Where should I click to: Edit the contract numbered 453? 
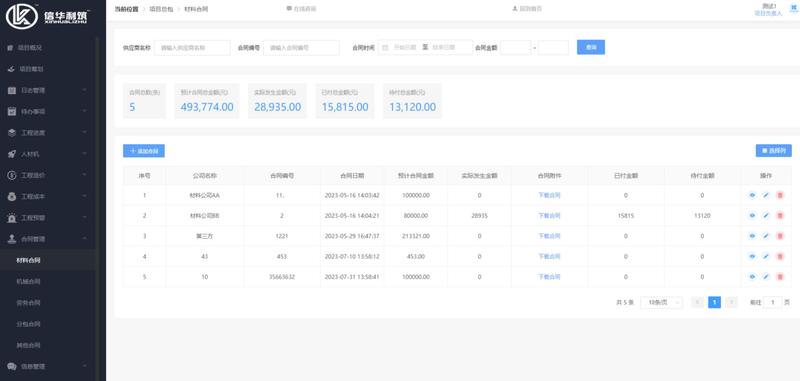coord(766,256)
